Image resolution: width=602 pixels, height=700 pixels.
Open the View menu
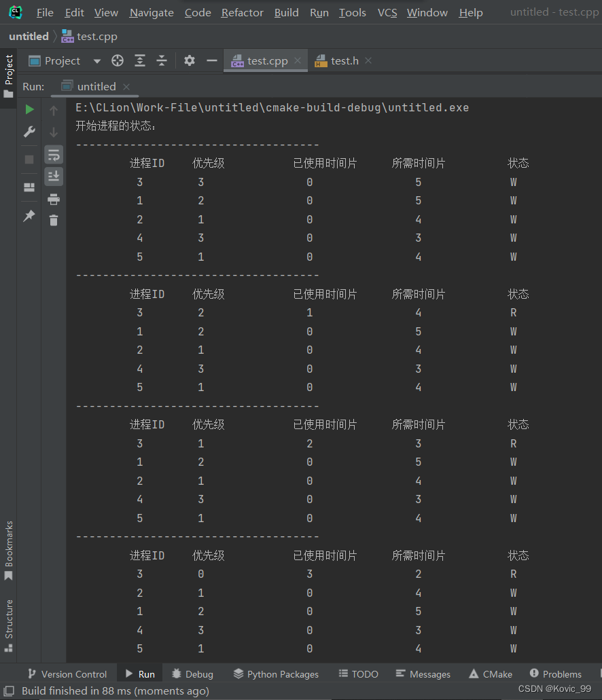pyautogui.click(x=106, y=12)
